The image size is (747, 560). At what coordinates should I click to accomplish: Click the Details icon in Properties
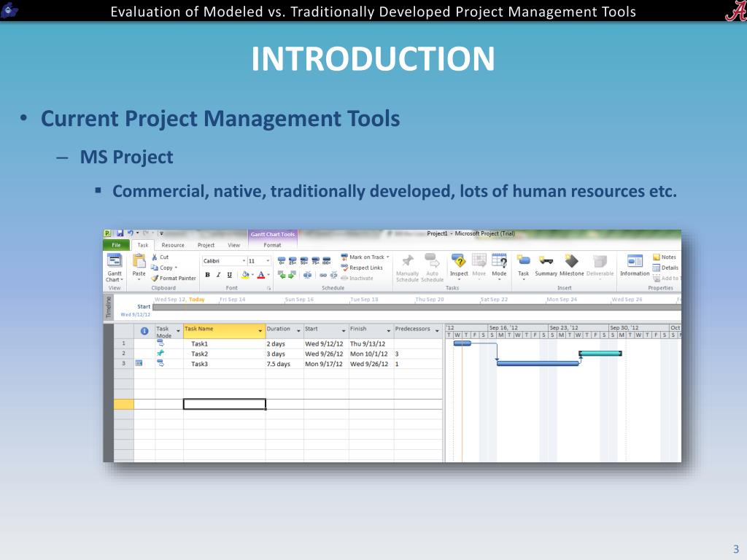(x=656, y=268)
